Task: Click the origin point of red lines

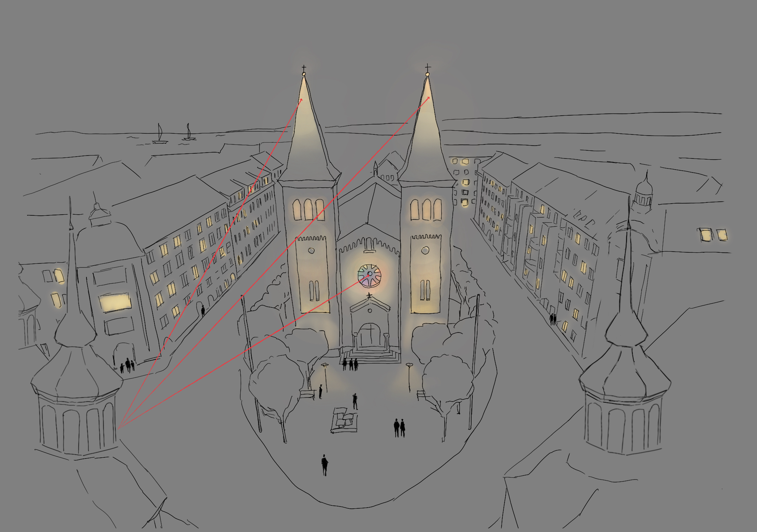Action: coord(117,429)
